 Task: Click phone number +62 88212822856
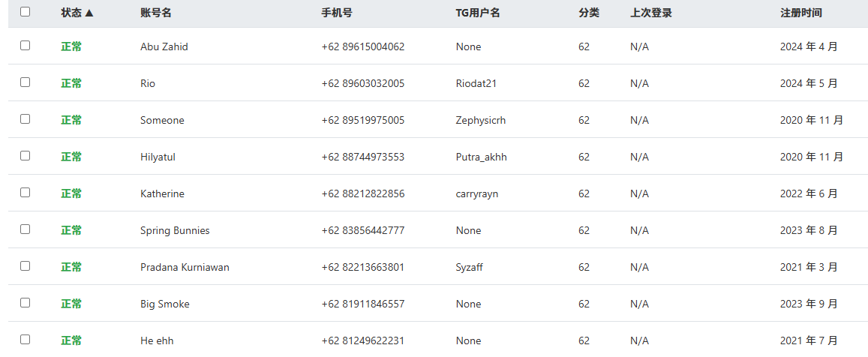[x=363, y=193]
